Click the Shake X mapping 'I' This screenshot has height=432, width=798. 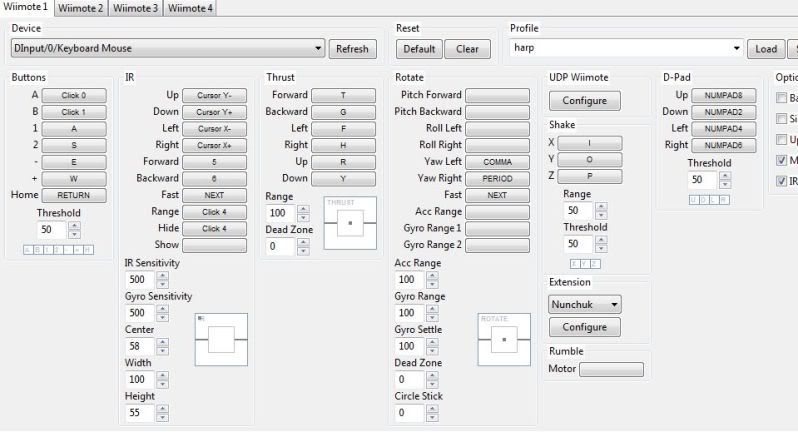point(590,143)
